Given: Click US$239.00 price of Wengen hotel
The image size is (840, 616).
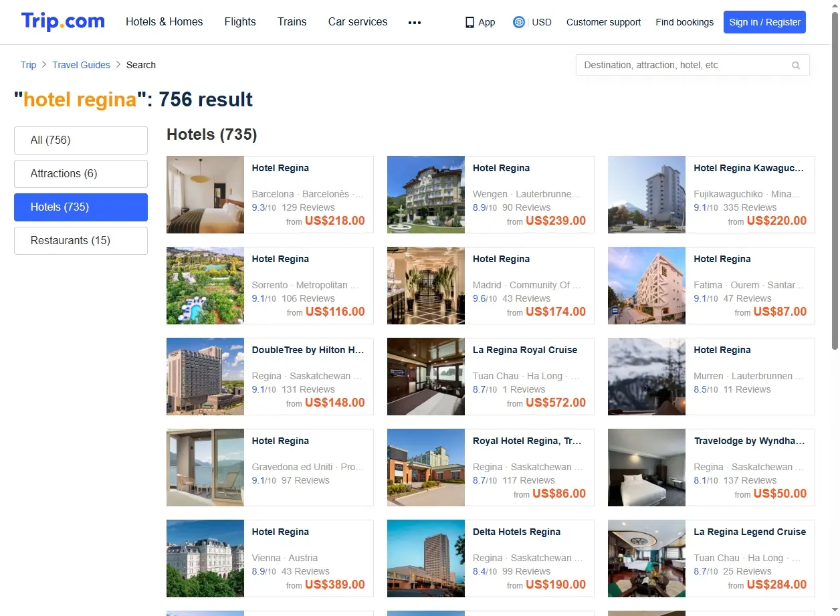Looking at the screenshot, I should 556,221.
